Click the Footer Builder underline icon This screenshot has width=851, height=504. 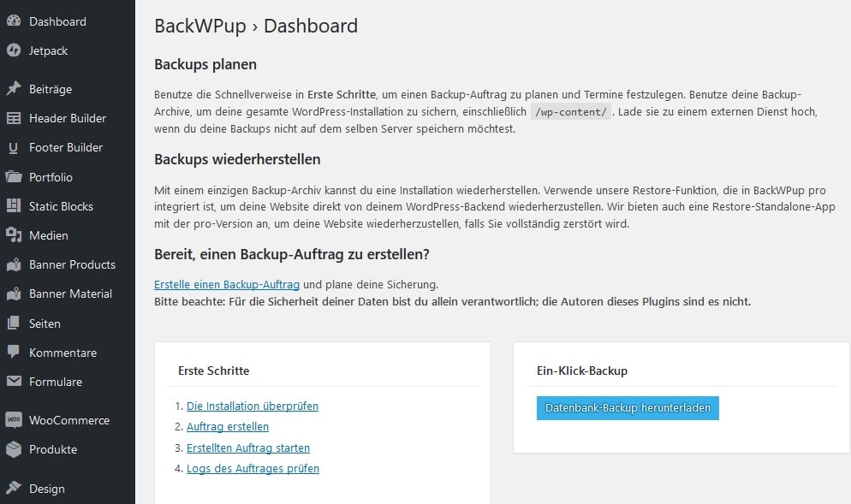point(13,147)
